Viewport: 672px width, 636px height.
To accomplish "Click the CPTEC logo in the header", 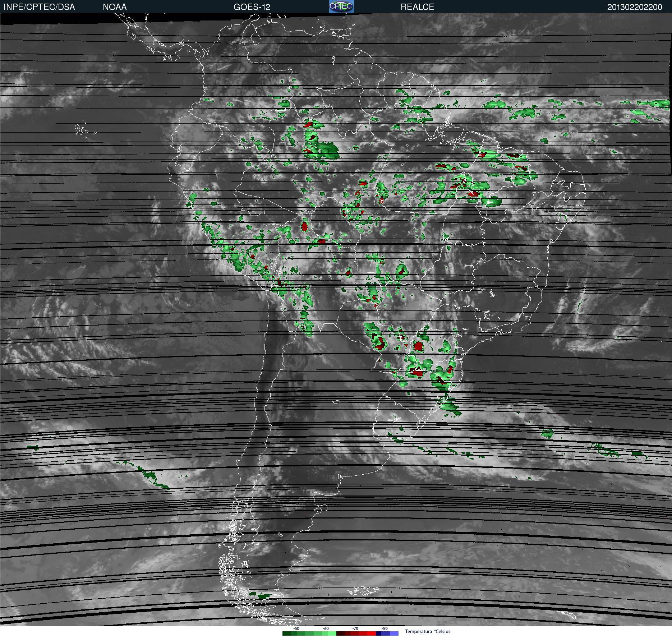I will click(341, 6).
